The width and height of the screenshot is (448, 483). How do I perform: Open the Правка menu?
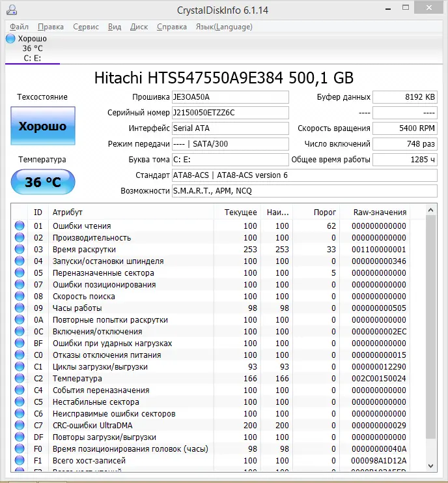[50, 27]
